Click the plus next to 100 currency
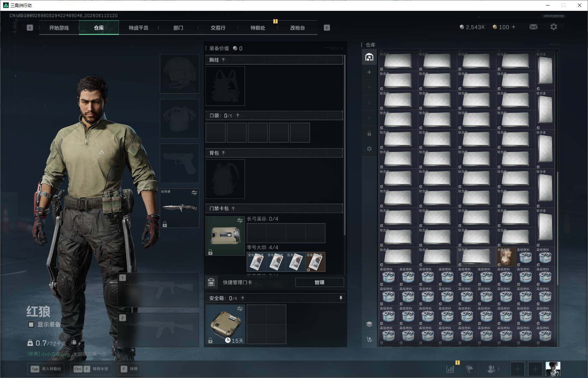 [514, 27]
